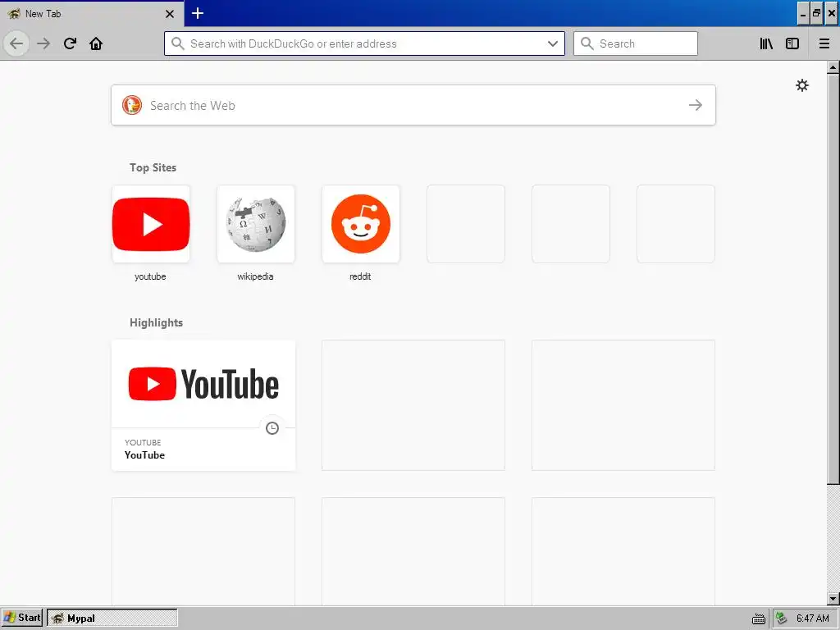Close the New Tab tab

point(170,14)
